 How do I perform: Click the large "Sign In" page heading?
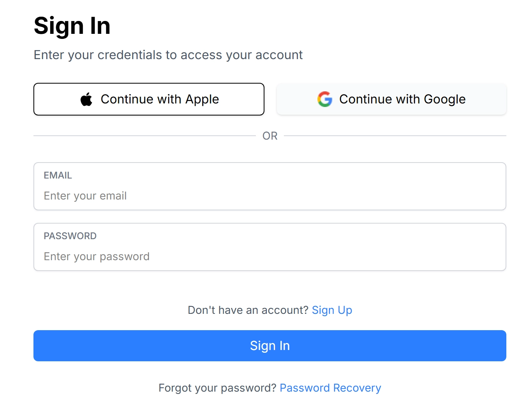point(72,26)
